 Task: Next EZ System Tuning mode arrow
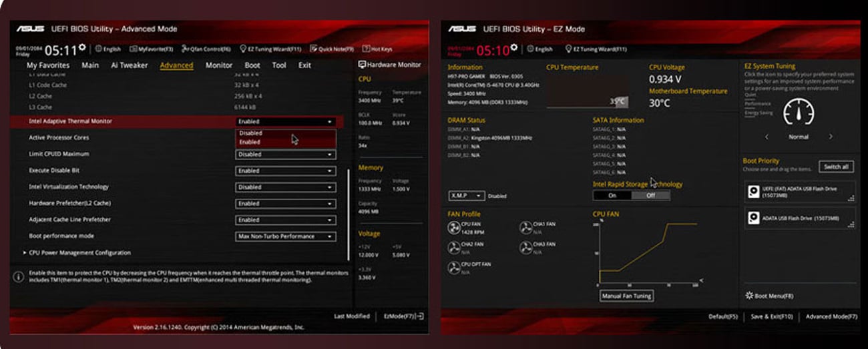click(x=831, y=137)
